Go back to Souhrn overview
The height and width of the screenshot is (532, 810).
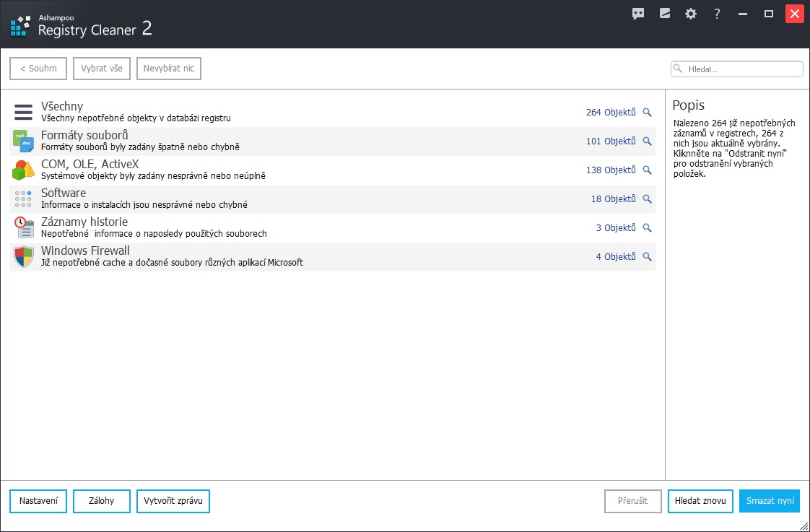[x=38, y=69]
